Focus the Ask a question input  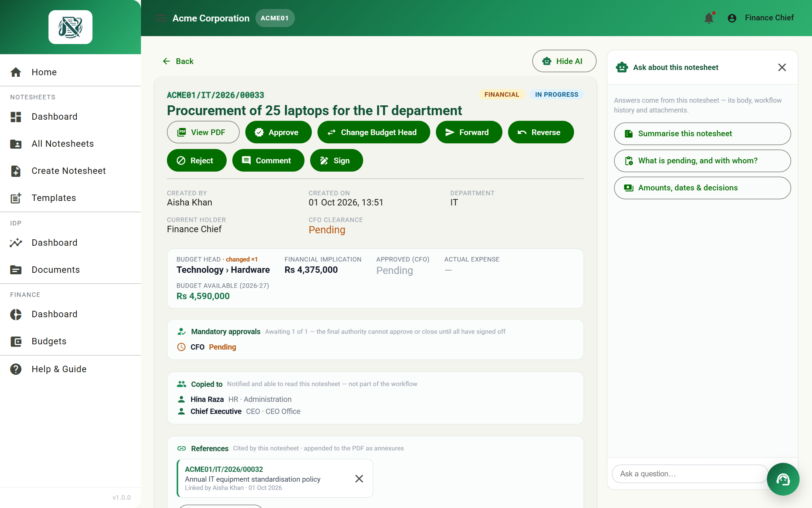tap(690, 474)
